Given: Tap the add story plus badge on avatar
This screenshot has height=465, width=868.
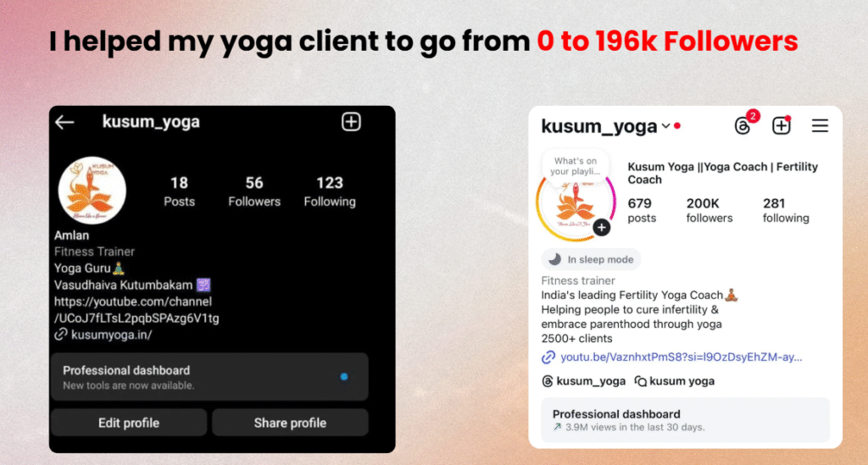Looking at the screenshot, I should (602, 227).
